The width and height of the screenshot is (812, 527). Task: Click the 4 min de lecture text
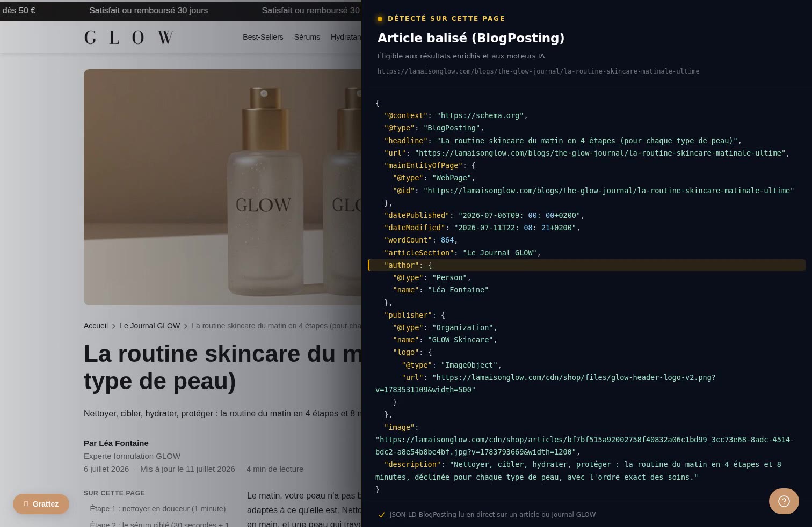click(275, 469)
